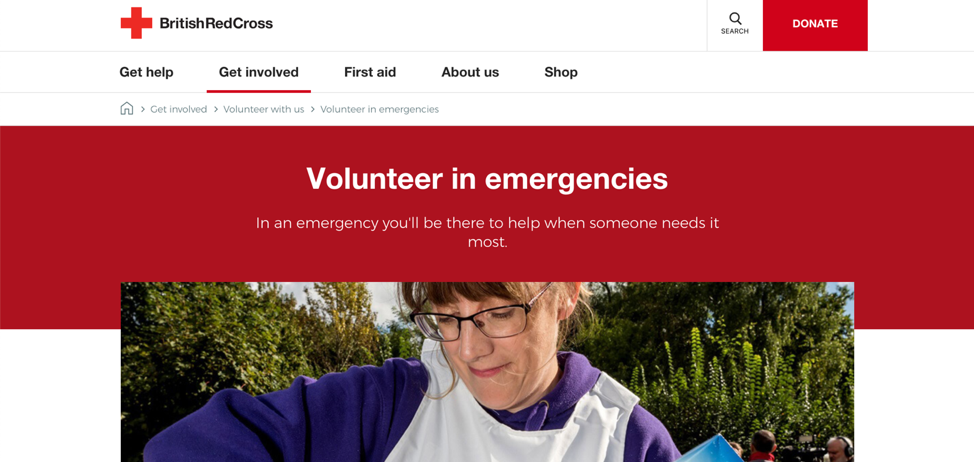
Task: Click the red DONATE button
Action: click(x=815, y=25)
